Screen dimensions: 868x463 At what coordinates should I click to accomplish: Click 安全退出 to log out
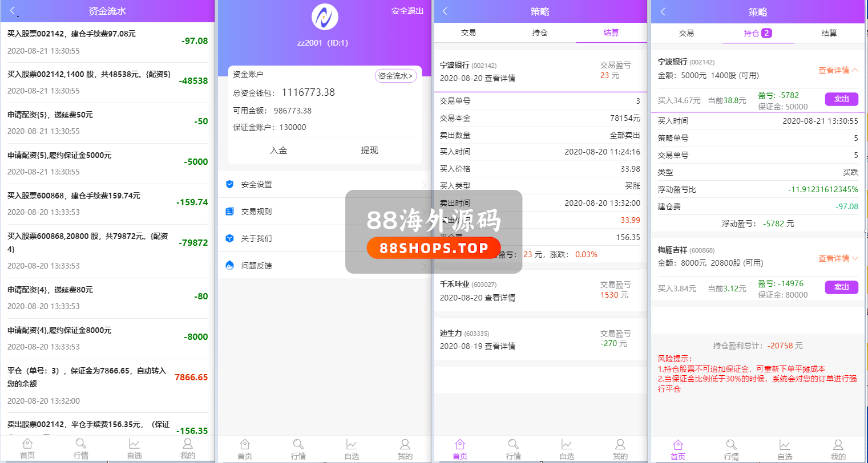[407, 11]
